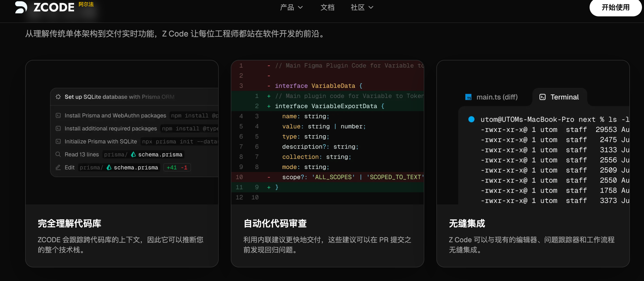
Task: Switch to the Terminal tab label
Action: point(565,97)
